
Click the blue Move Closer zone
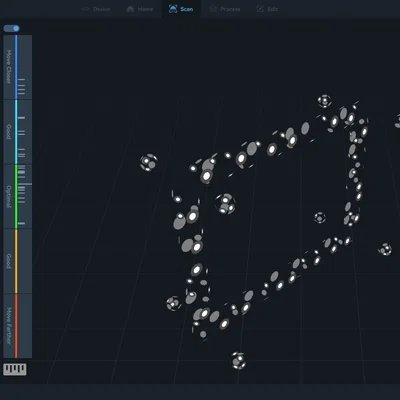[x=18, y=67]
